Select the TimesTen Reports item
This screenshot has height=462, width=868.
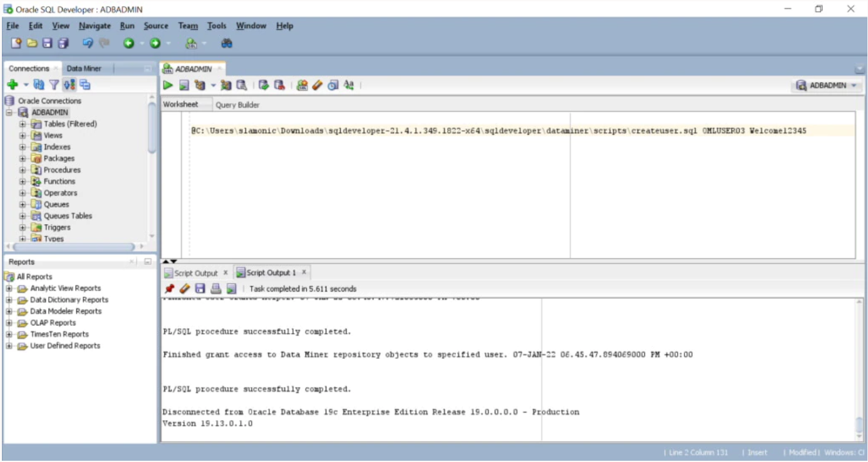point(59,334)
